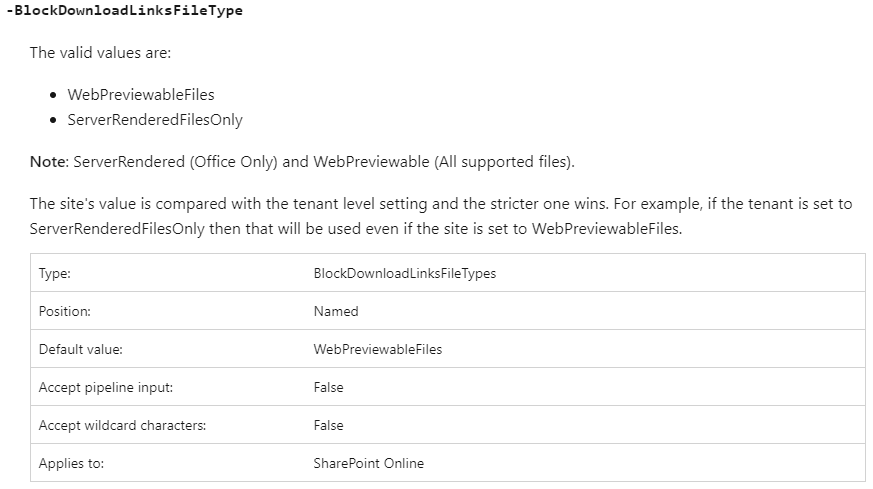Image resolution: width=873 pixels, height=489 pixels.
Task: Click ServerRenderedFilesOnly word in the paragraph
Action: [117, 229]
